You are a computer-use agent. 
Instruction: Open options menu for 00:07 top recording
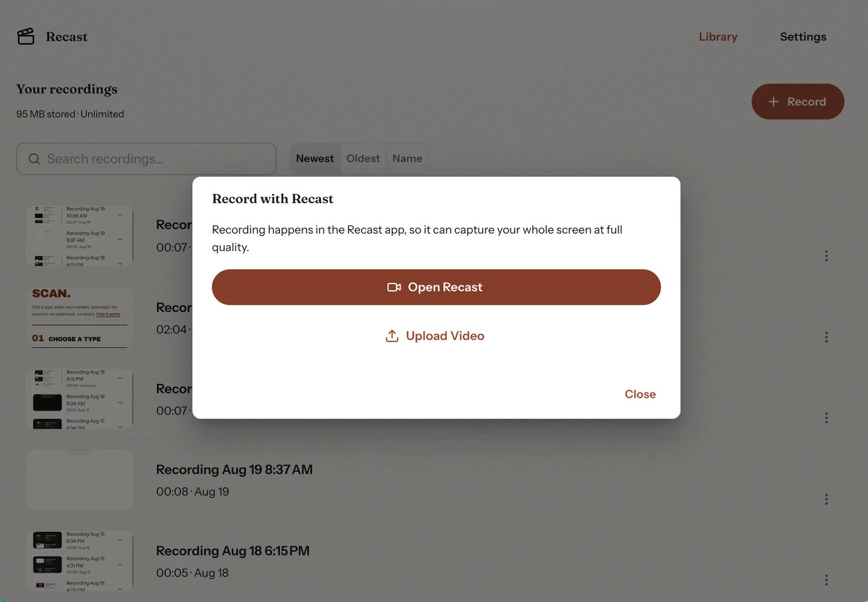826,256
